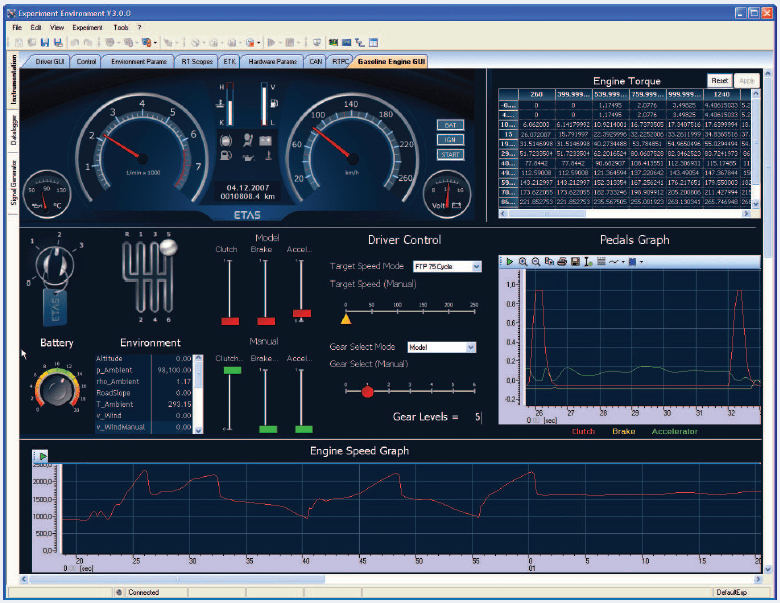Screen dimensions: 780x603
Task: Click the calendar-style window icon in toolbar
Action: [373, 43]
